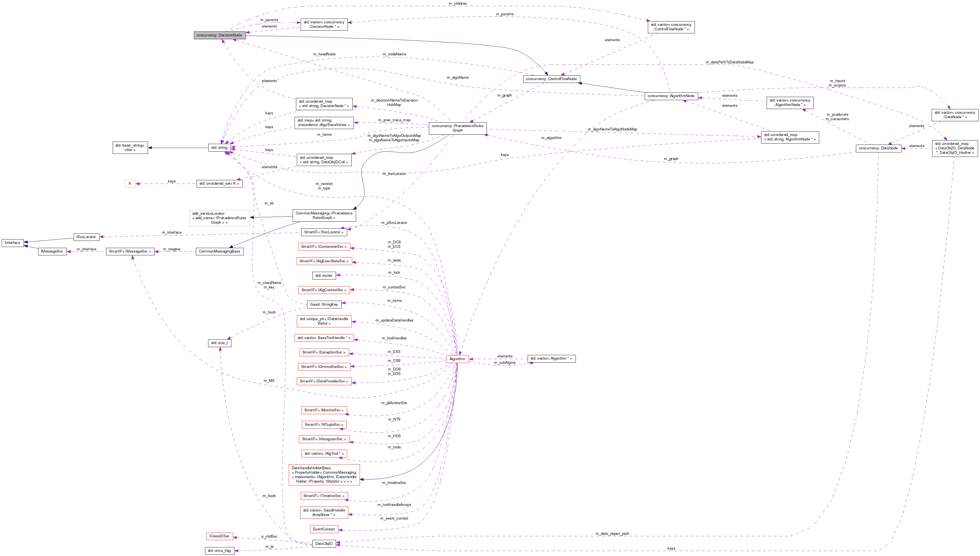980x556 pixels.
Task: Open the IClassIDSvc node in red
Action: tap(219, 536)
